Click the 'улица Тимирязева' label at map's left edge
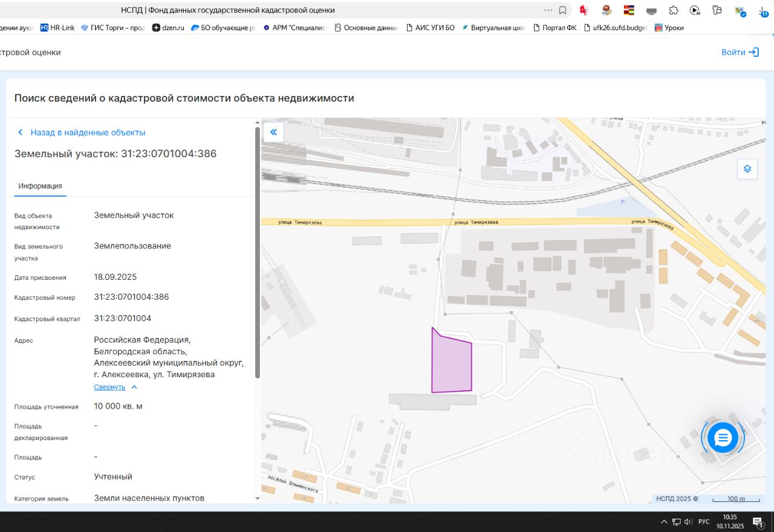 pyautogui.click(x=300, y=222)
